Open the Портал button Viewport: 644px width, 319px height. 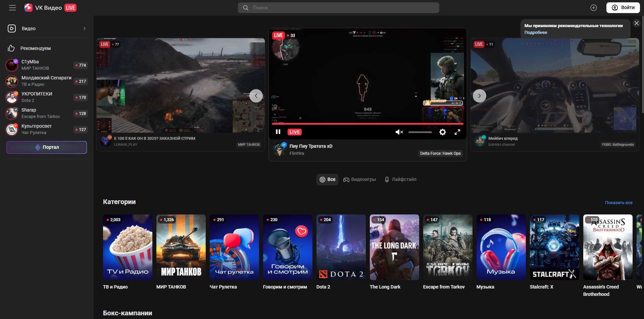(47, 147)
